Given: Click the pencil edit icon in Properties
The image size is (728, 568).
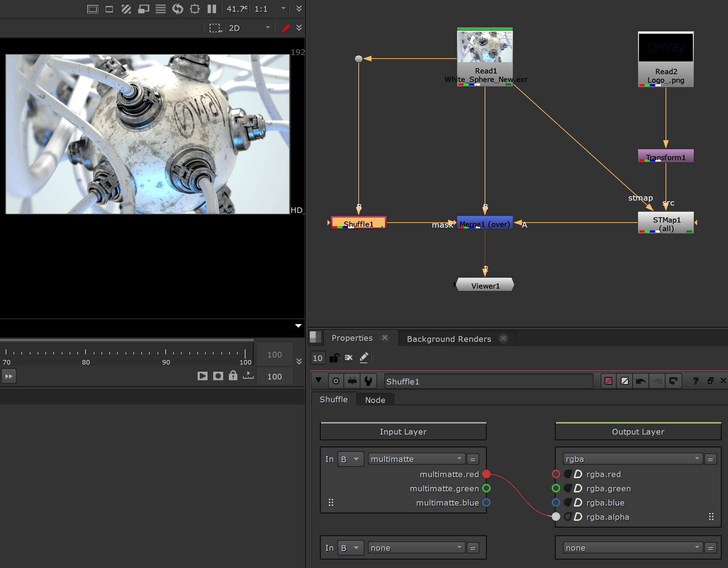Looking at the screenshot, I should pos(364,357).
